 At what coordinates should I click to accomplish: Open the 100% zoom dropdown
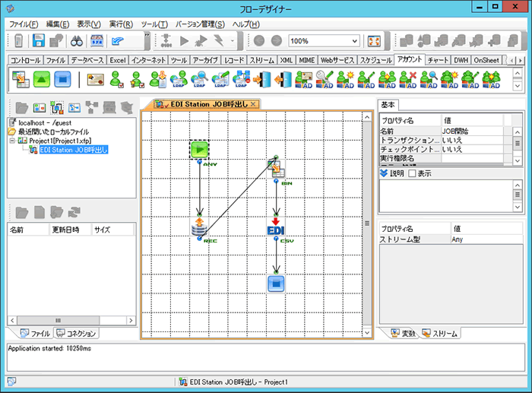355,41
